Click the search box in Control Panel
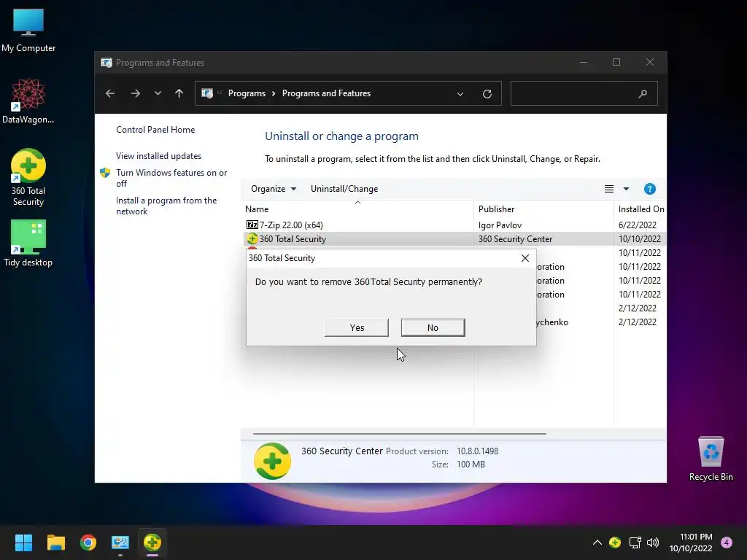The image size is (747, 560). tap(584, 93)
